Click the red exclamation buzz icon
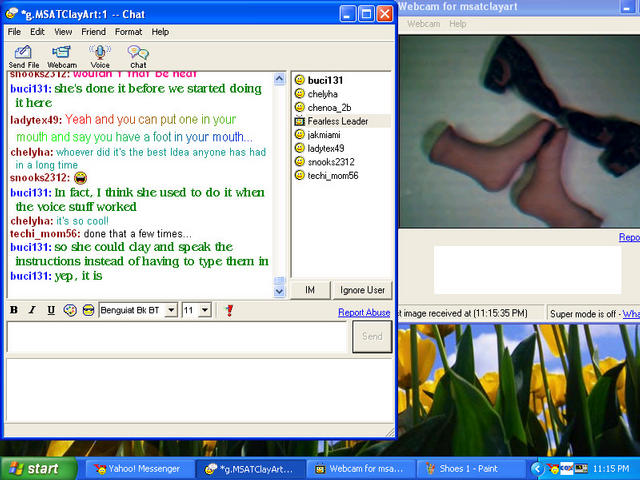This screenshot has height=480, width=640. [229, 311]
